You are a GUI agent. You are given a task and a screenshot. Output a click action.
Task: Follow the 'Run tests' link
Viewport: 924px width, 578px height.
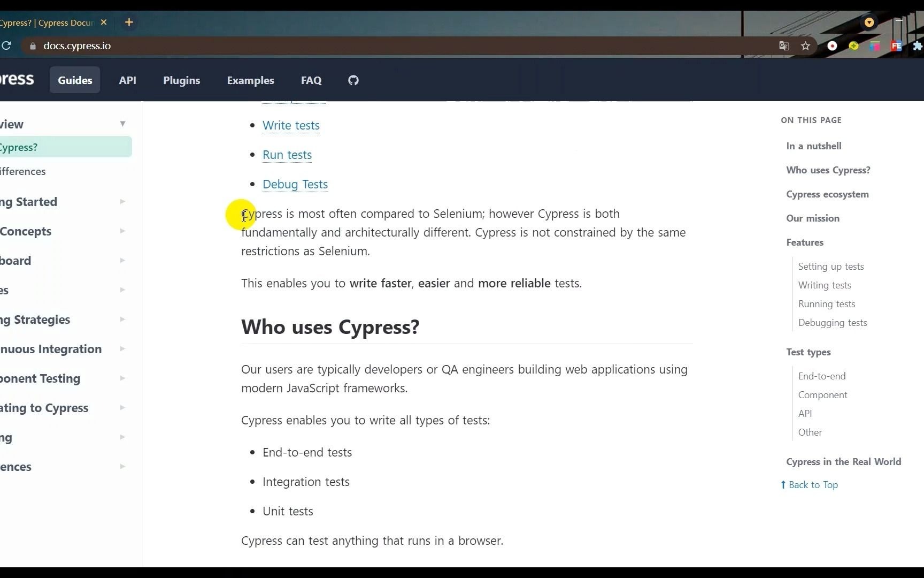(287, 155)
